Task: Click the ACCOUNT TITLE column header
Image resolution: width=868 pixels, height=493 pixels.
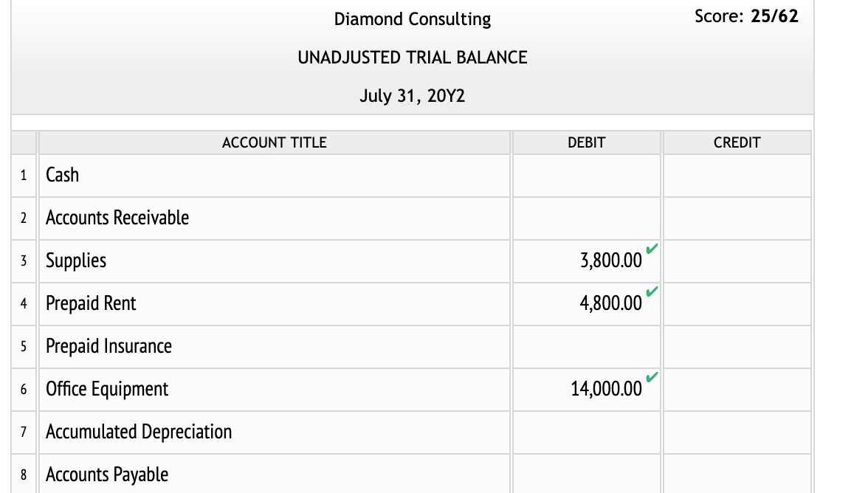Action: (274, 142)
